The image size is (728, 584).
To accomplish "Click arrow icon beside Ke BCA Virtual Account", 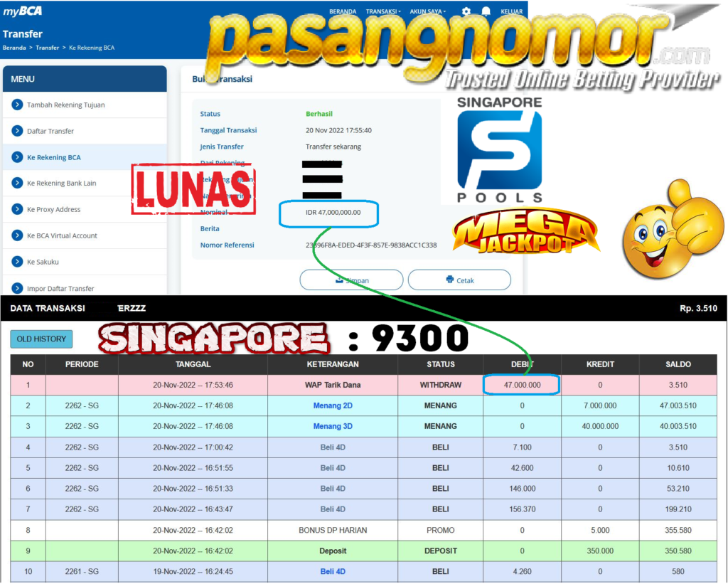I will tap(17, 235).
